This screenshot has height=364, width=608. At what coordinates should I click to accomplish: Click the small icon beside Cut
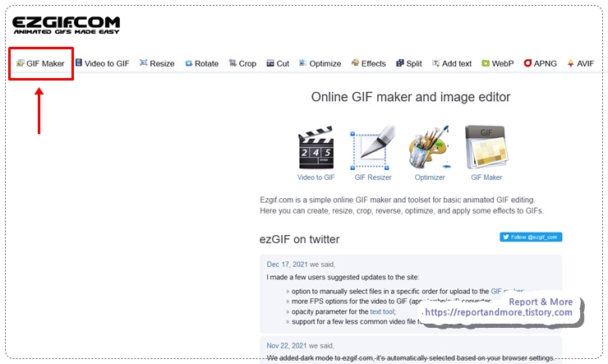[x=270, y=63]
